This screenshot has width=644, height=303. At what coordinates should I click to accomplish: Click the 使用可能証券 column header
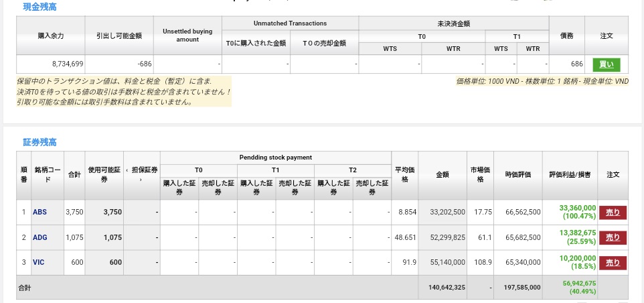pyautogui.click(x=104, y=175)
